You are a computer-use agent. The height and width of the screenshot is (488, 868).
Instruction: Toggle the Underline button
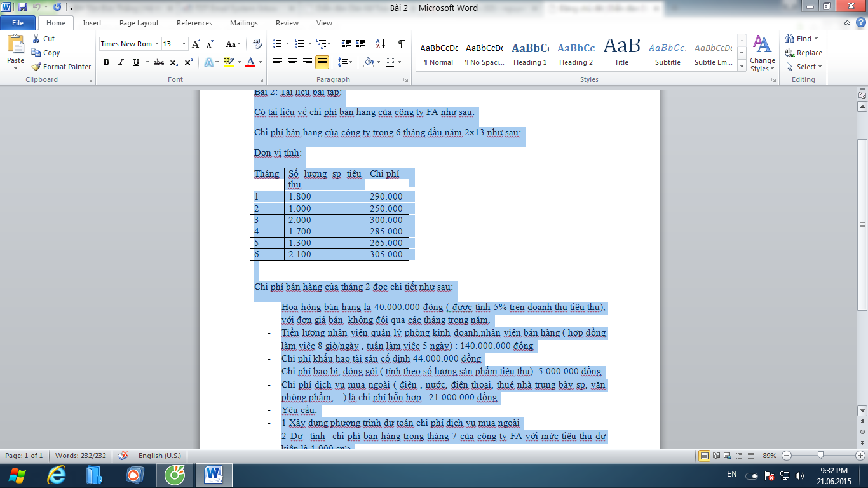[x=136, y=62]
